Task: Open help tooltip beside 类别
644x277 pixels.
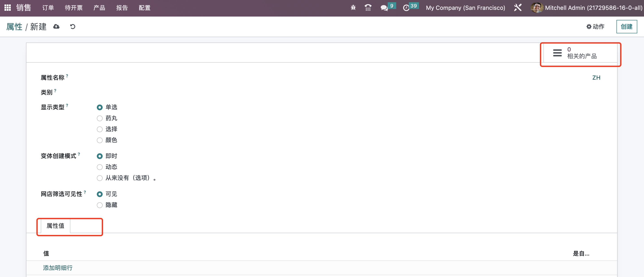Action: coord(55,90)
